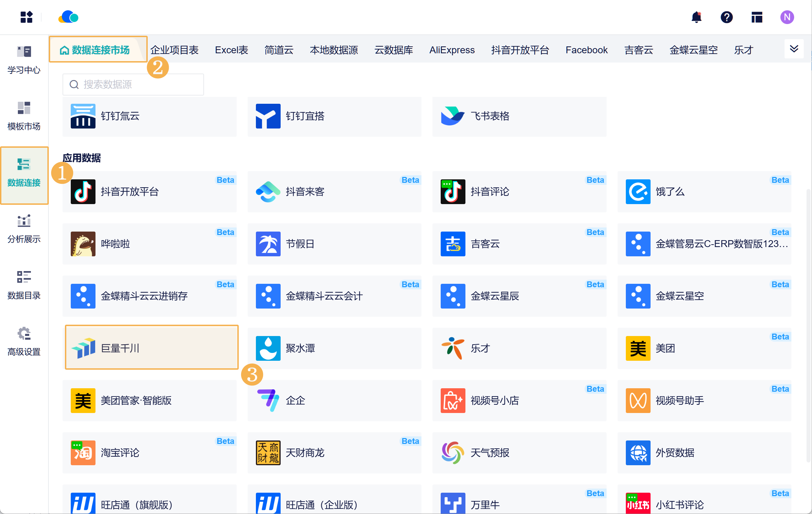This screenshot has width=812, height=514.
Task: Open the notification bell
Action: coord(697,17)
